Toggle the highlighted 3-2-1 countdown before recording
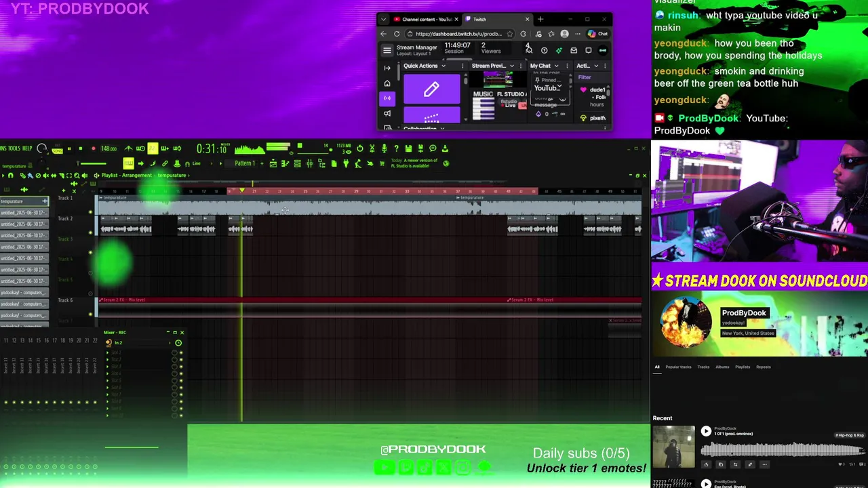Image resolution: width=868 pixels, height=488 pixels. click(x=153, y=148)
